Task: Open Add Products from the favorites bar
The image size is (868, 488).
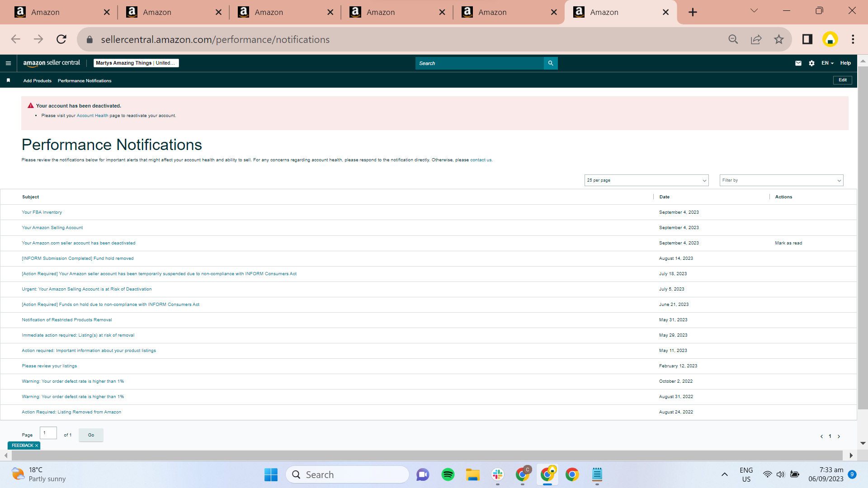Action: click(38, 81)
